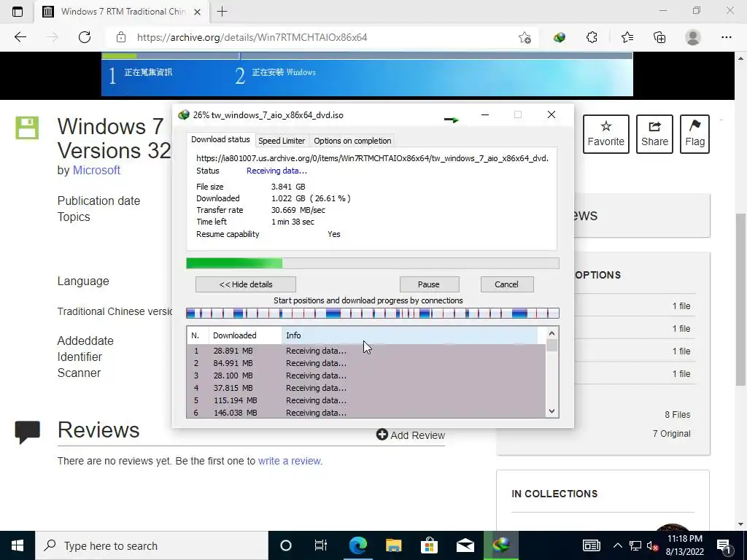Click the taskbar clock showing 11:18 PM

click(x=684, y=545)
